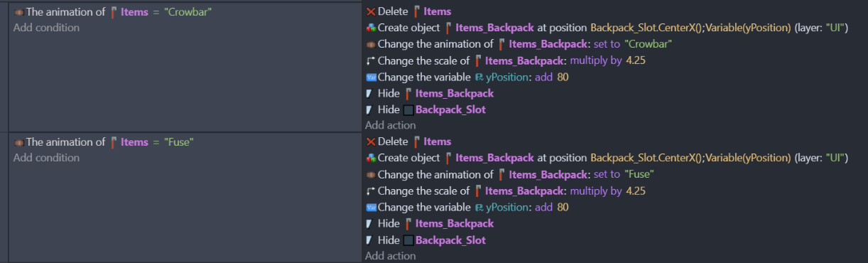Select the Items_Backpack object name in the Fuse Create action
868x263 pixels.
coord(494,158)
